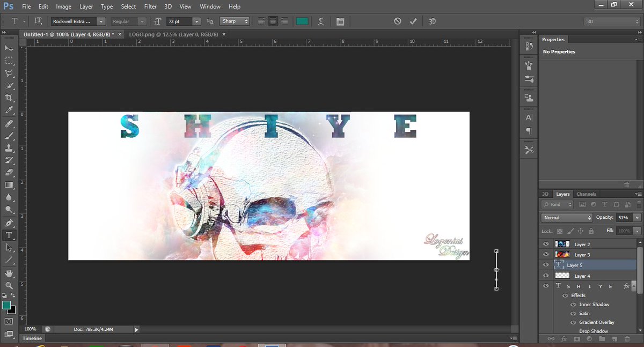This screenshot has width=644, height=347.
Task: Select the Eyedropper tool
Action: pyautogui.click(x=9, y=110)
